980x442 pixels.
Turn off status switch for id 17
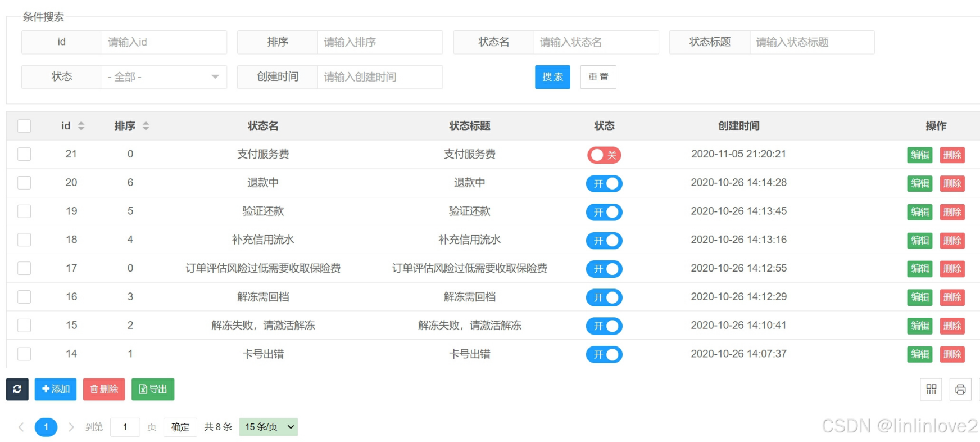(x=604, y=269)
